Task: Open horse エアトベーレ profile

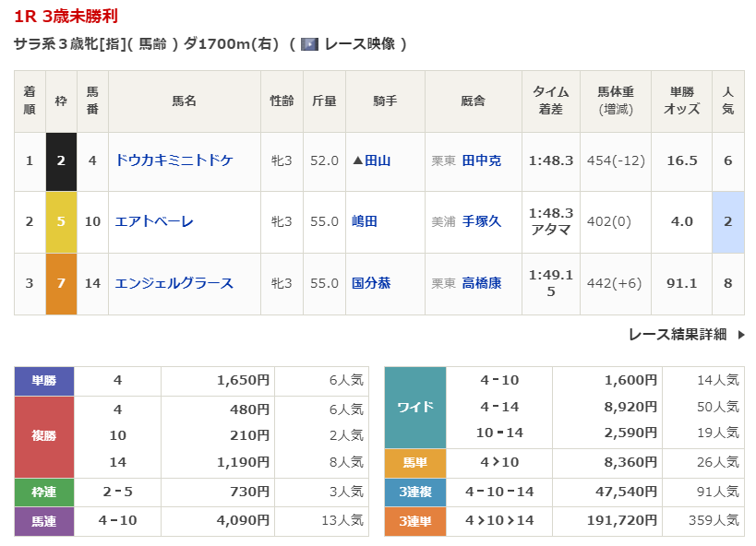Action: point(154,221)
